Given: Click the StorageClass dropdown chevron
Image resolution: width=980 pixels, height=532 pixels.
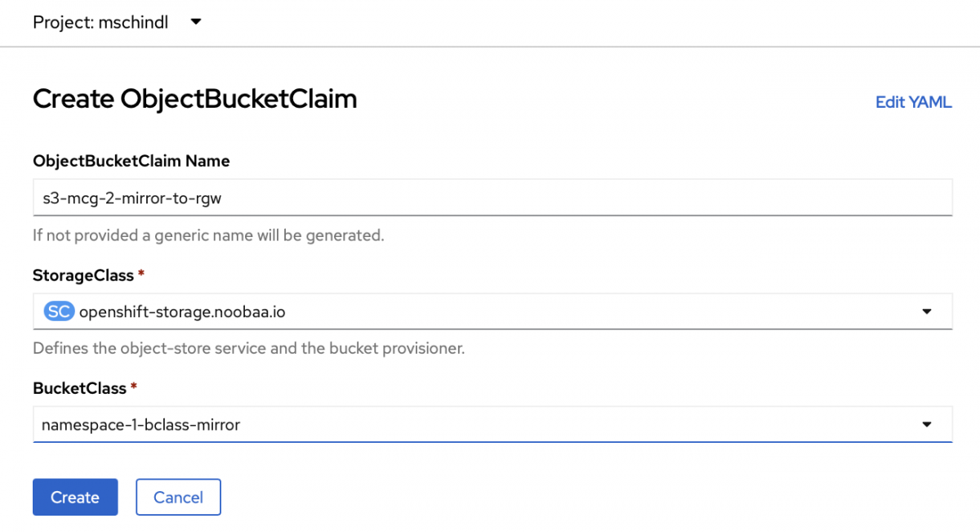Looking at the screenshot, I should (927, 311).
